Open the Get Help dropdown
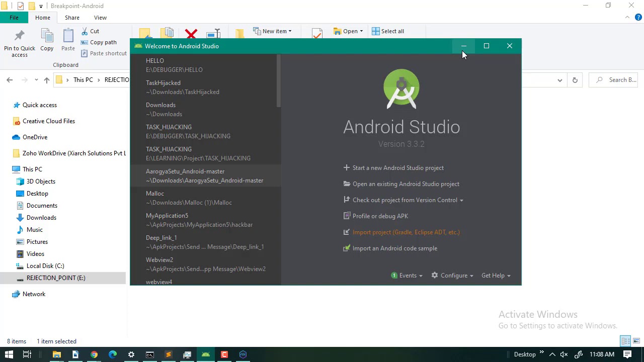This screenshot has height=362, width=644. click(x=496, y=276)
